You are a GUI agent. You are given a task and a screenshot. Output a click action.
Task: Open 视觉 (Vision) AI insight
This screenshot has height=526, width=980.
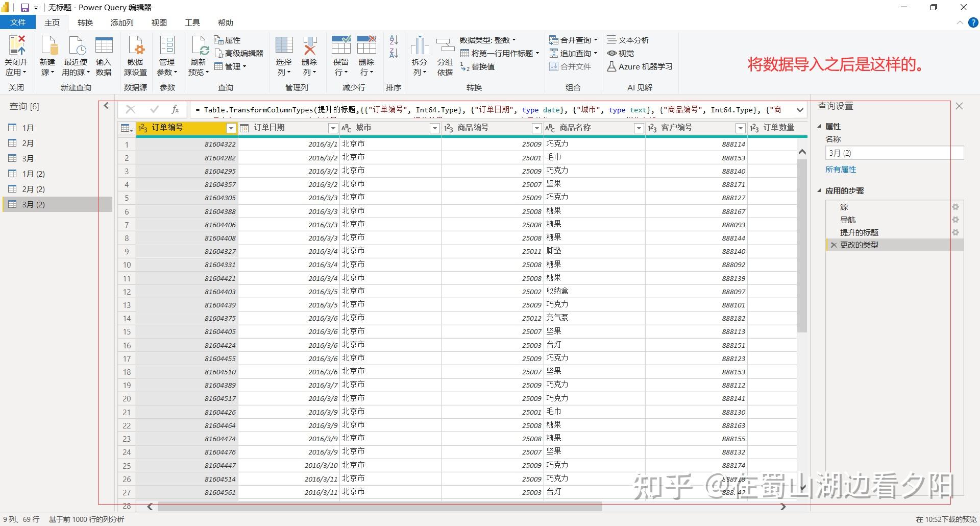pos(621,53)
